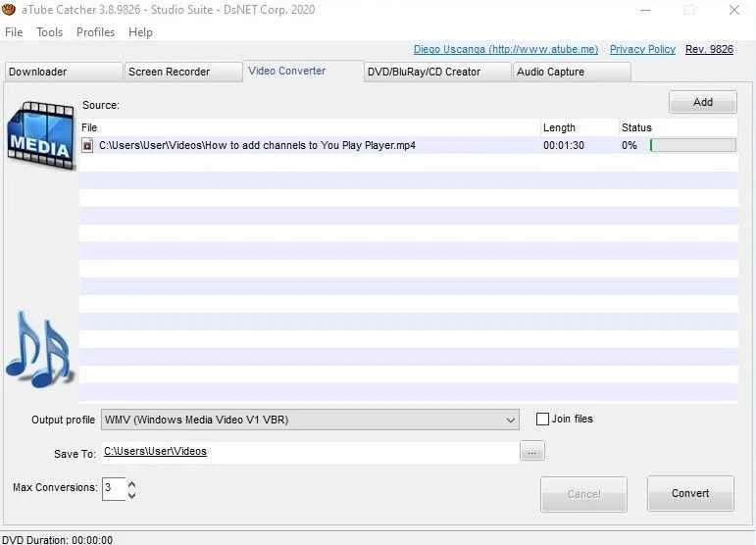This screenshot has height=545, width=756.
Task: Click the DVD Duration: 00:00:00 status text
Action: pos(58,540)
